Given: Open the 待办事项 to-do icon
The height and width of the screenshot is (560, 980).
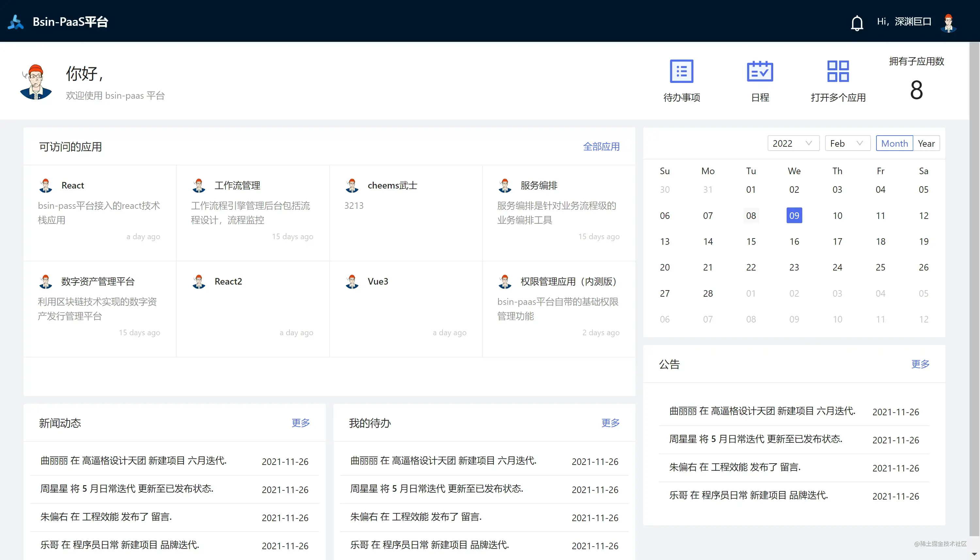Looking at the screenshot, I should (682, 71).
